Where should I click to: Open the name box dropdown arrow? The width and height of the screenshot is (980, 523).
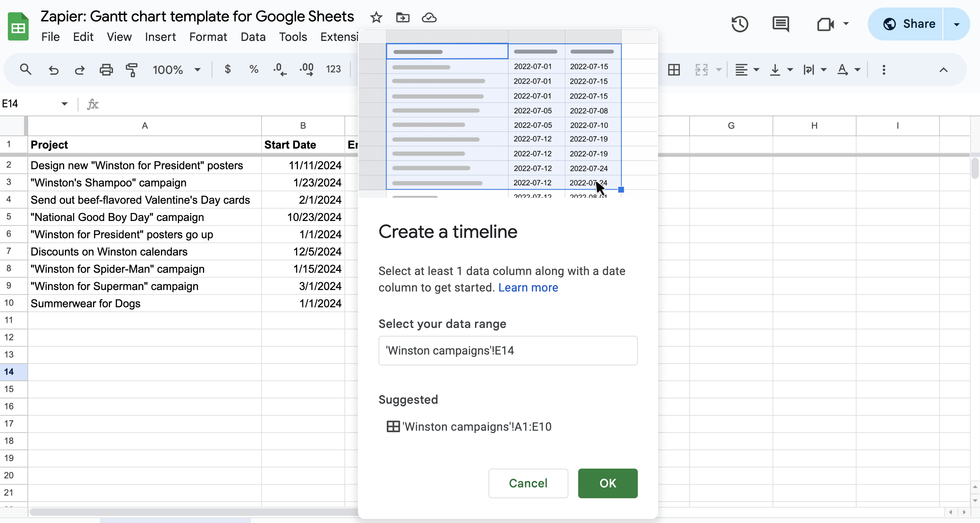tap(64, 104)
